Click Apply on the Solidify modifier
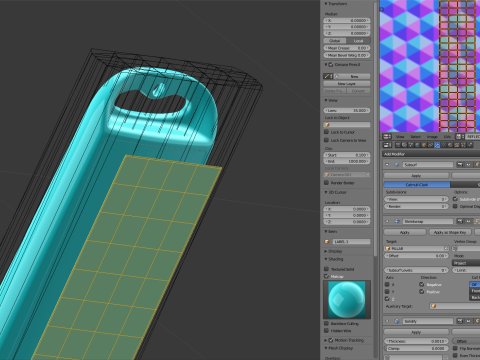The width and height of the screenshot is (480, 360). [x=416, y=332]
